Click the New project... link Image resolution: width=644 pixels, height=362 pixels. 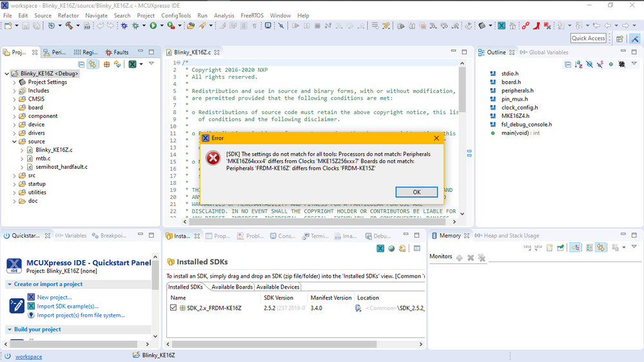54,297
